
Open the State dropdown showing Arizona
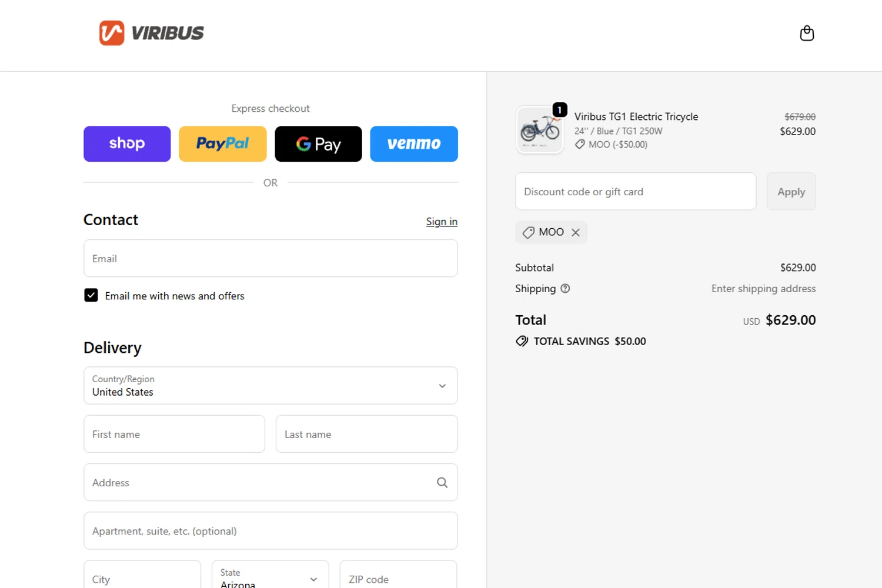click(x=270, y=578)
